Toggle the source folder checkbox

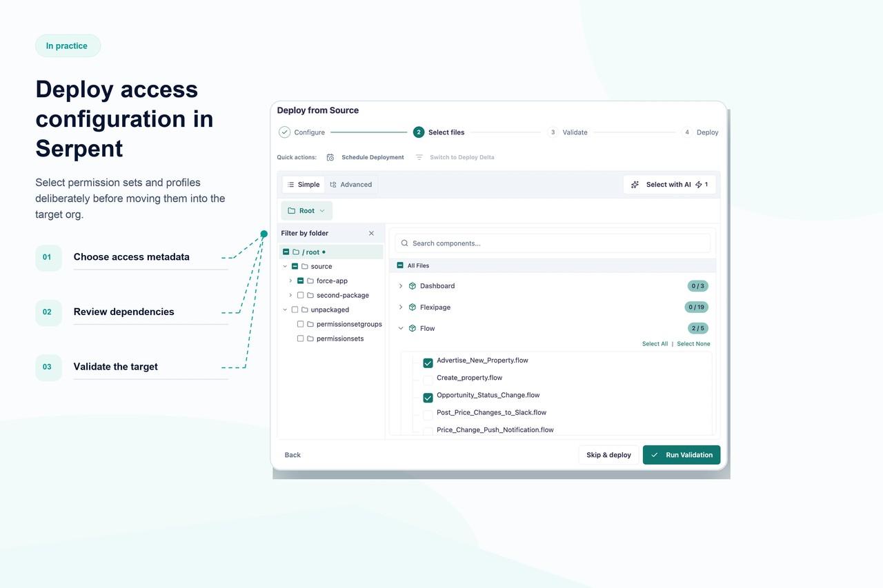[x=295, y=267]
